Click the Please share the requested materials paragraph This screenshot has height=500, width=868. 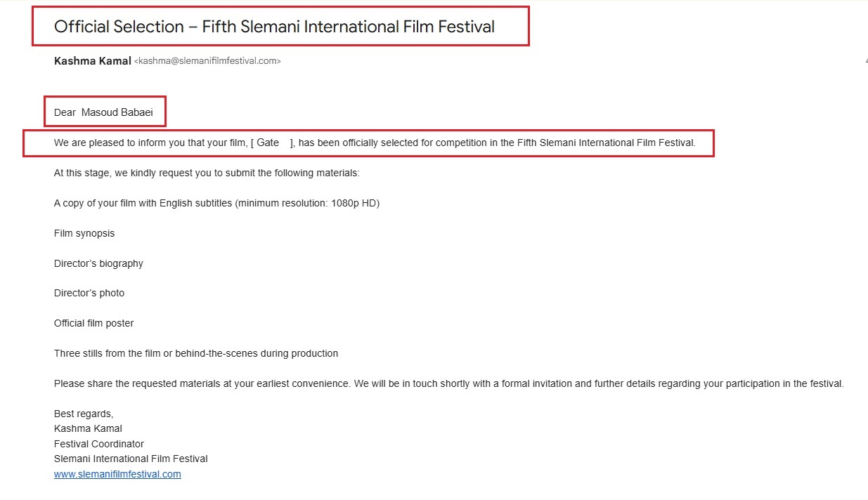pos(448,383)
